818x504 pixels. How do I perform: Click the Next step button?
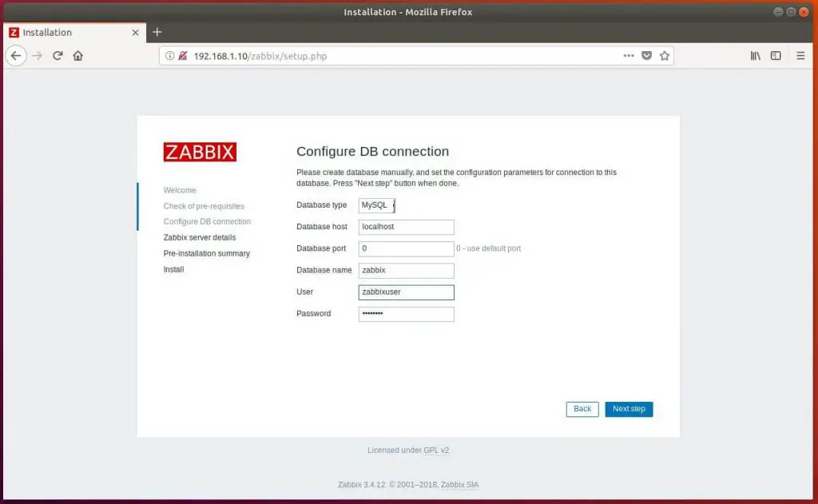click(629, 409)
